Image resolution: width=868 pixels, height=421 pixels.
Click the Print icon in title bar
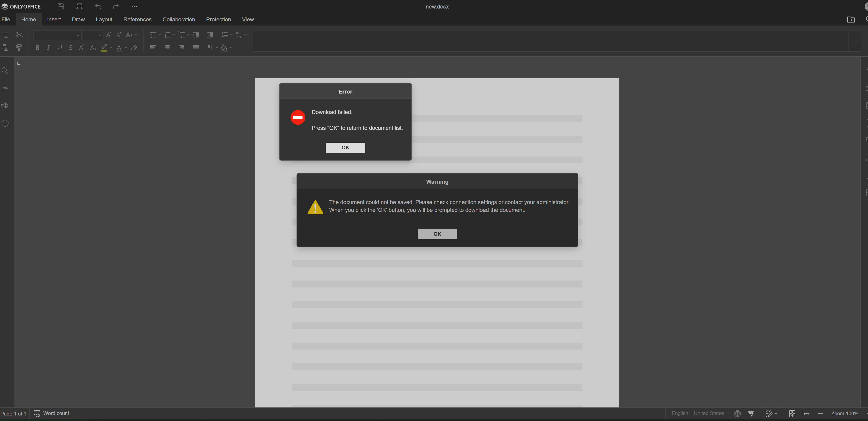[x=80, y=6]
